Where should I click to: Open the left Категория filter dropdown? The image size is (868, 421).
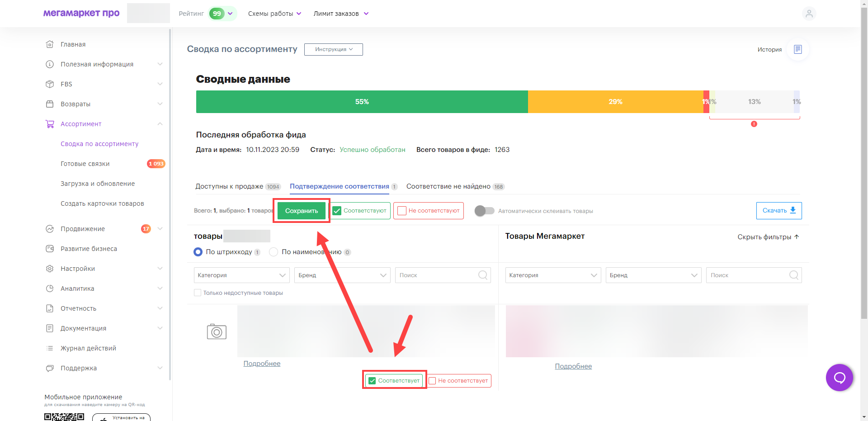(241, 275)
